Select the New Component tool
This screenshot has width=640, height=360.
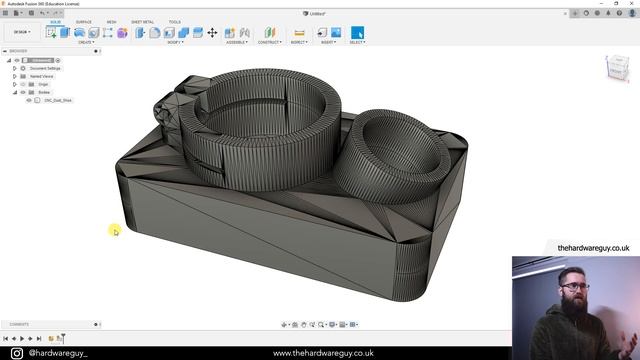pyautogui.click(x=230, y=33)
